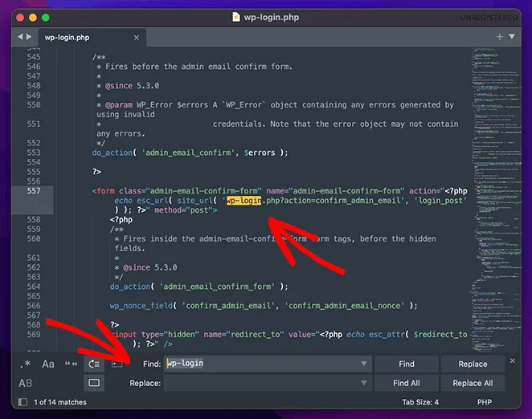Toggle whole word matching option
This screenshot has height=419, width=532.
point(71,364)
